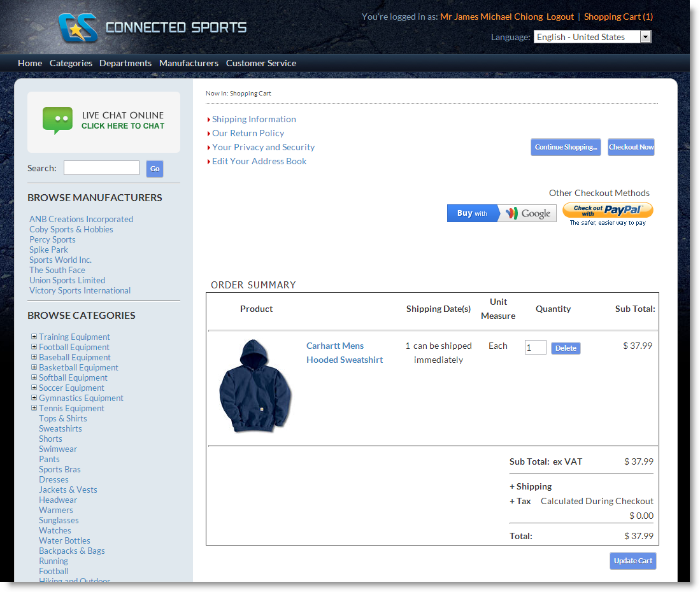Open Departments in navigation bar
Screen dimensions: 700x592
pos(125,64)
